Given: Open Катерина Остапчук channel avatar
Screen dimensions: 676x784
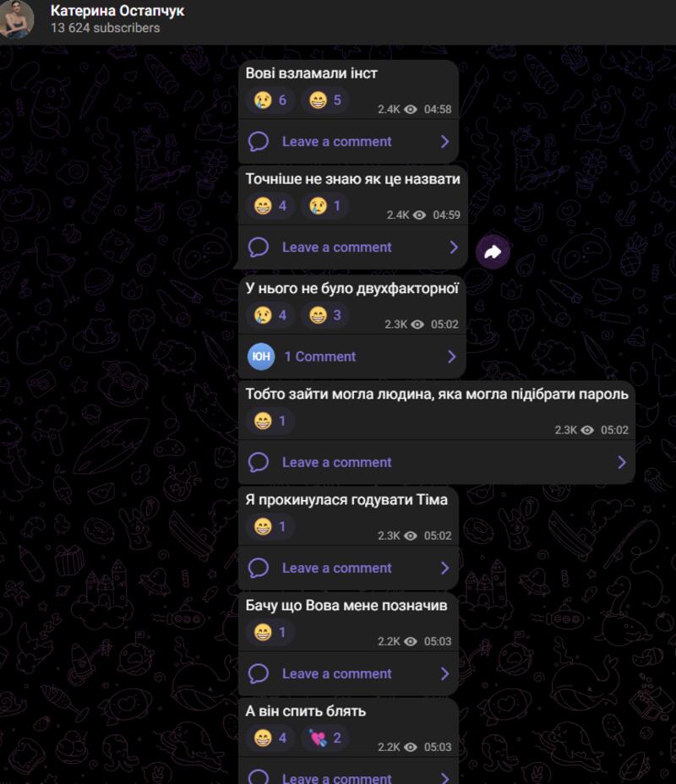Looking at the screenshot, I should (x=15, y=19).
